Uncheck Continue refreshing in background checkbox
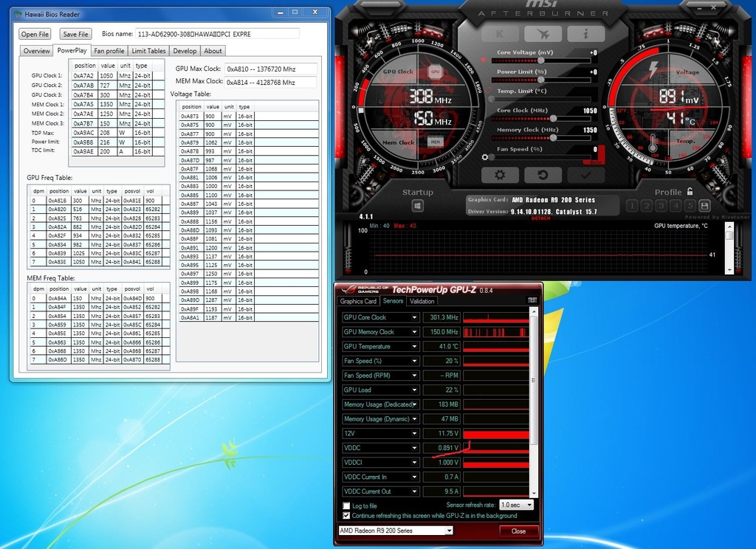This screenshot has height=549, width=756. 346,515
